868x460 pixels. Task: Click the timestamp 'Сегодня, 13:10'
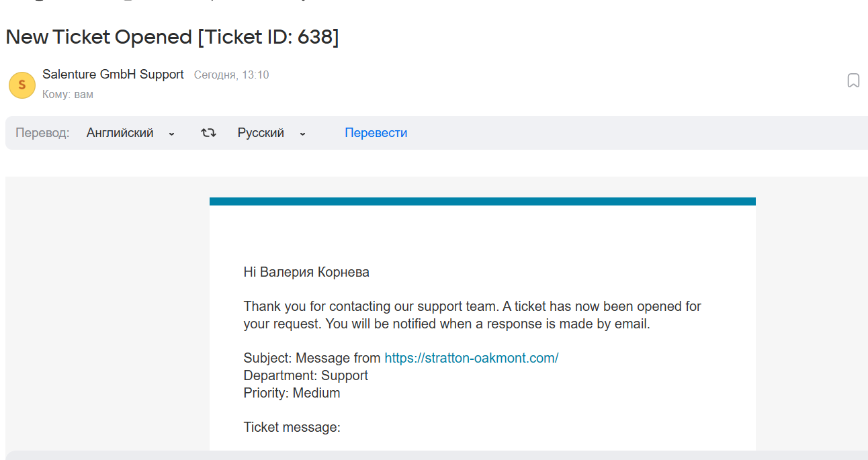[x=231, y=75]
